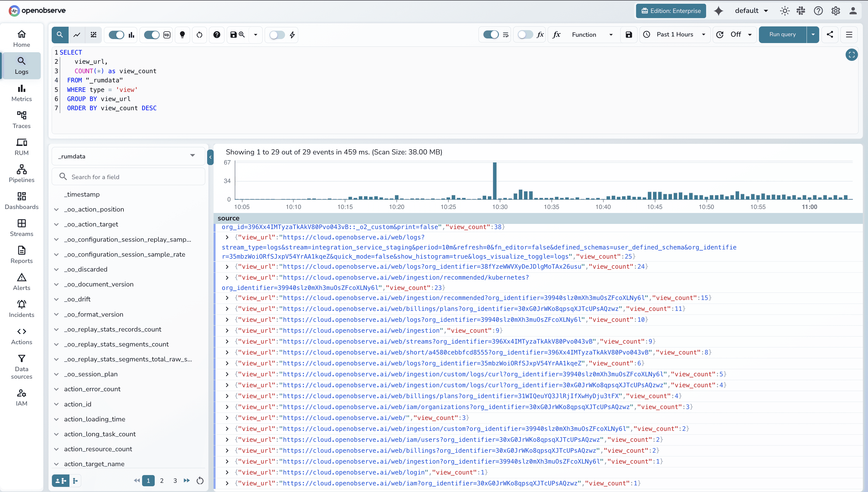Image resolution: width=868 pixels, height=492 pixels.
Task: Navigate to the Traces section
Action: pyautogui.click(x=21, y=120)
